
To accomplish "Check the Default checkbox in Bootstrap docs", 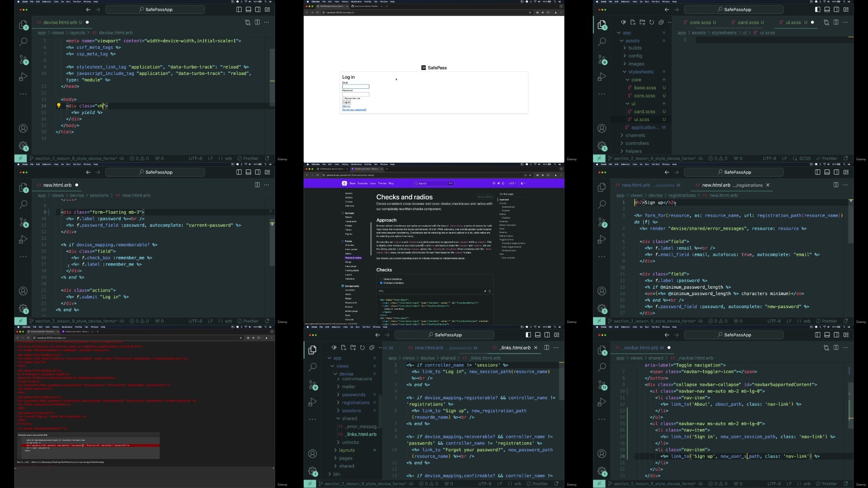I will [x=381, y=279].
